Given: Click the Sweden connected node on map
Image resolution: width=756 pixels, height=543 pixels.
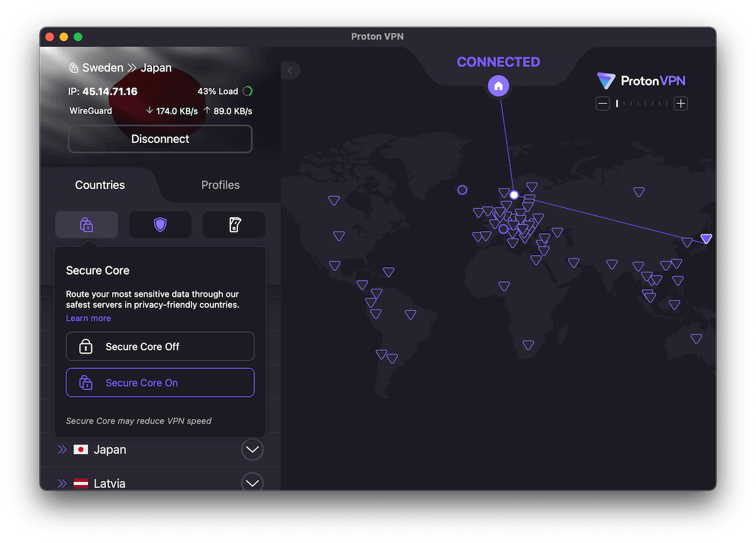Looking at the screenshot, I should [514, 195].
